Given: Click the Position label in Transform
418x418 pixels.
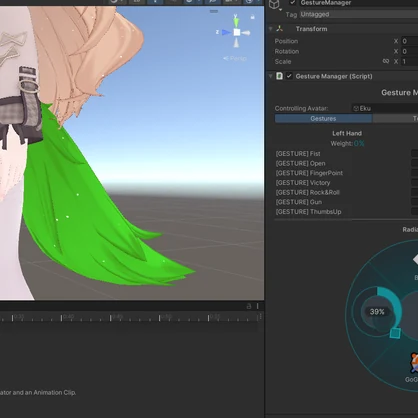Looking at the screenshot, I should [286, 41].
